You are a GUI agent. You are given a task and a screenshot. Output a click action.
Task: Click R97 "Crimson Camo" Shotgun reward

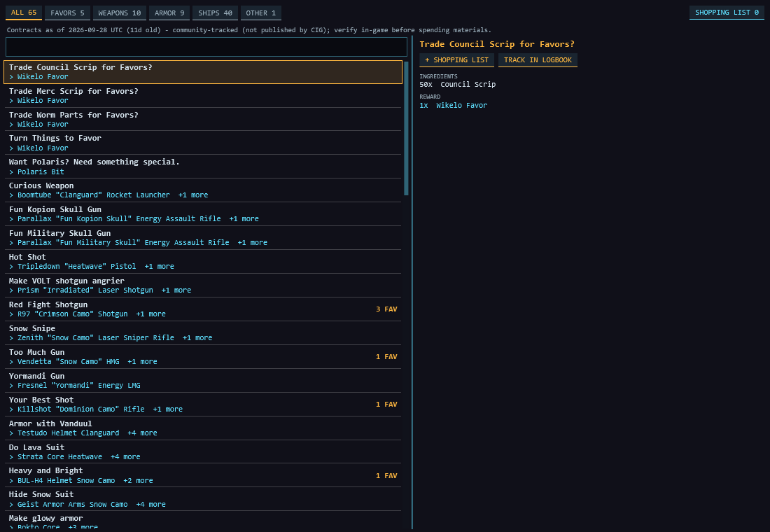[x=73, y=314]
